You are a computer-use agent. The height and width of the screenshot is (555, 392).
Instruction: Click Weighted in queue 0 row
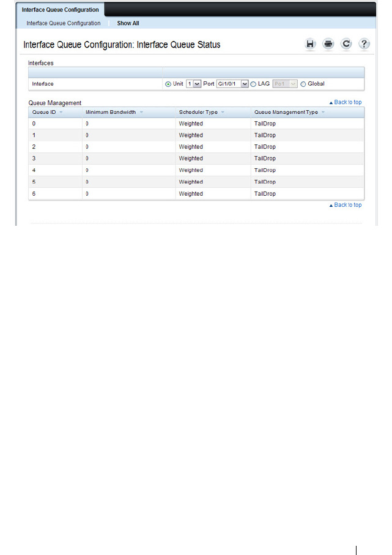pos(191,124)
